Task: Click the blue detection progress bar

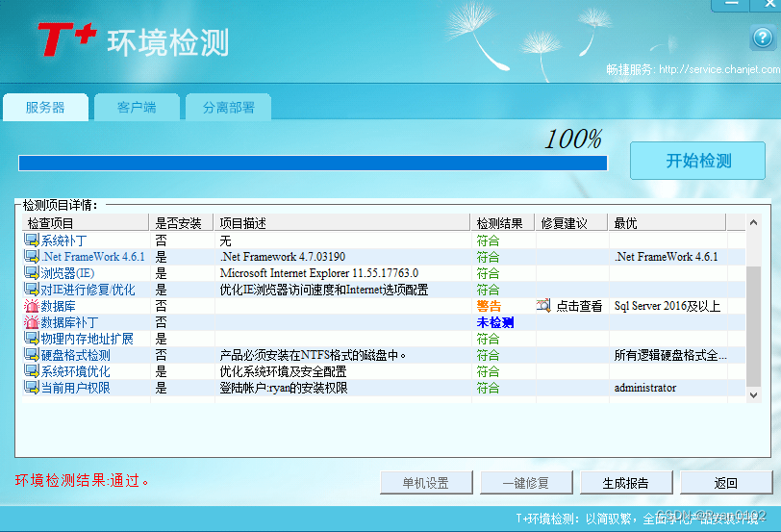Action: pyautogui.click(x=313, y=163)
